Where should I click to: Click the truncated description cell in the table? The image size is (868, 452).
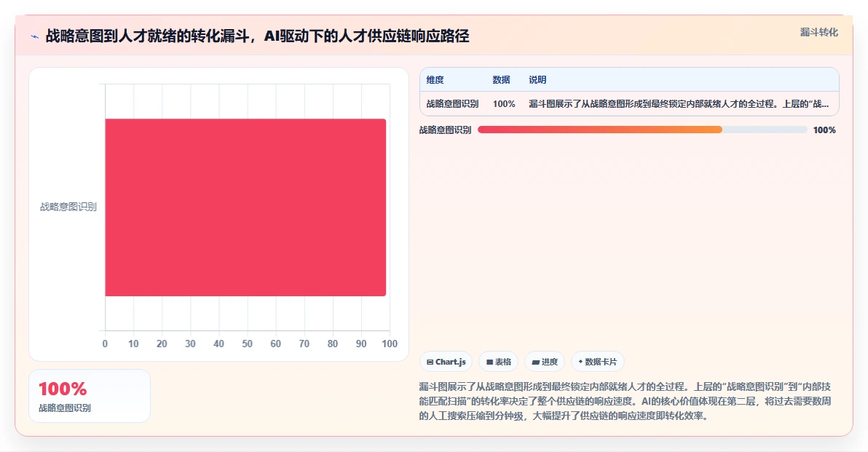[x=679, y=103]
